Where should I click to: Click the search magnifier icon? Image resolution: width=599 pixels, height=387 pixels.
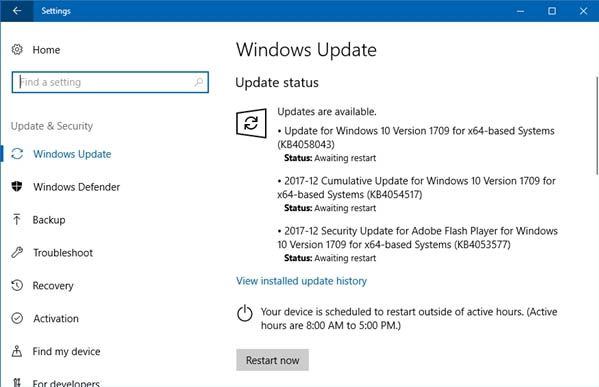point(199,82)
